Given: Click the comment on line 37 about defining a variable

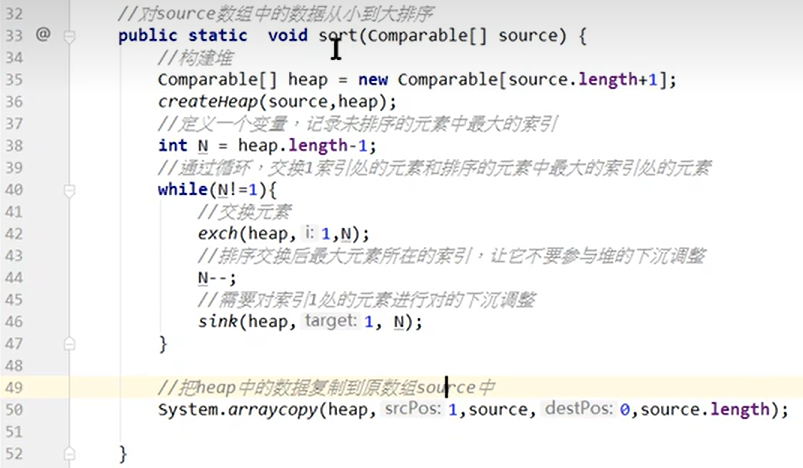Looking at the screenshot, I should (358, 123).
